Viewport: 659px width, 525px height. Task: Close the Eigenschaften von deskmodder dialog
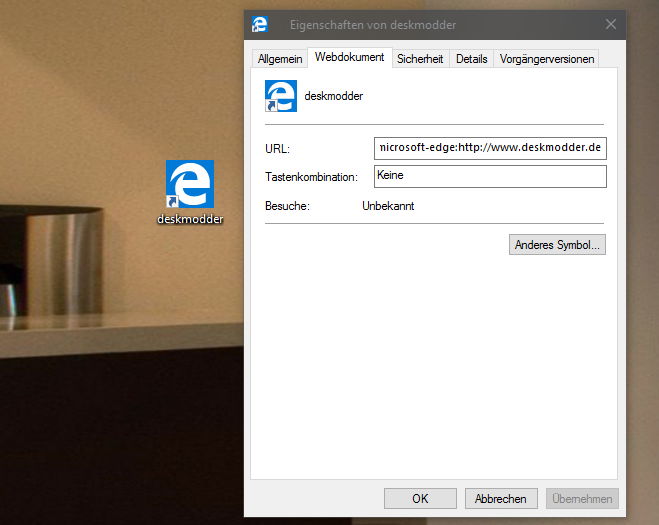click(x=611, y=24)
